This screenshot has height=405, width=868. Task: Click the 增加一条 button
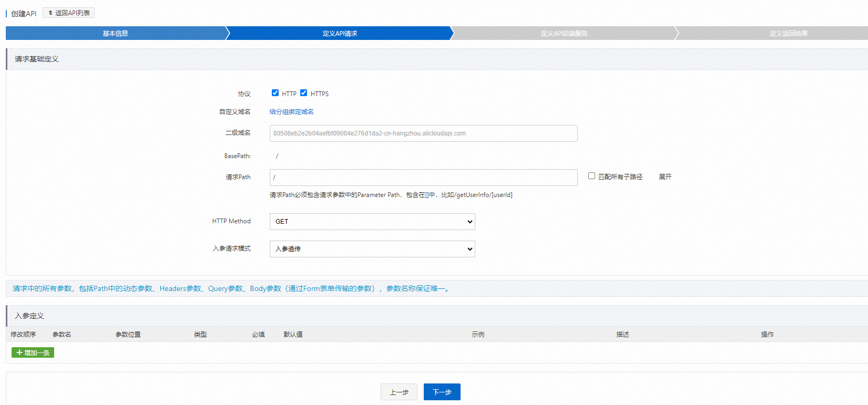(33, 352)
